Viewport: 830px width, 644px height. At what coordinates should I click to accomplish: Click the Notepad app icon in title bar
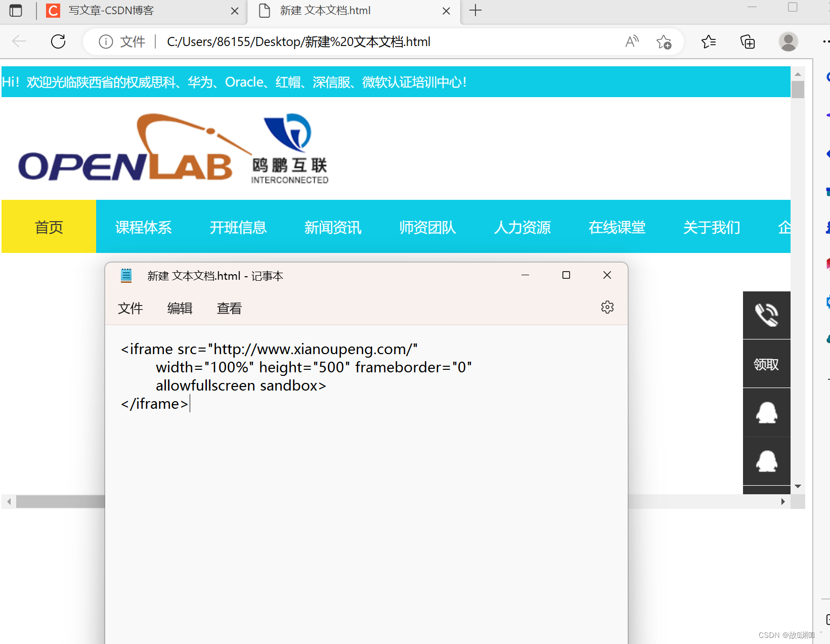[126, 276]
